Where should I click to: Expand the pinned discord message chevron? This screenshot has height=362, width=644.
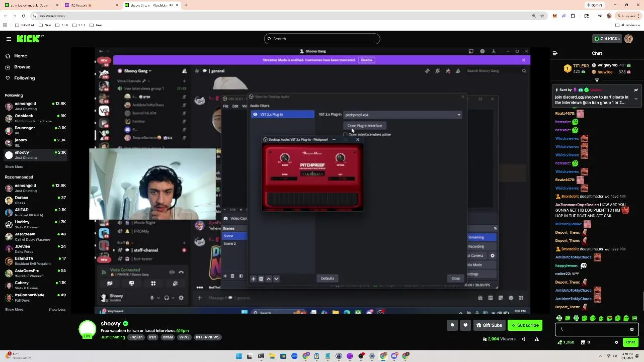(x=636, y=99)
